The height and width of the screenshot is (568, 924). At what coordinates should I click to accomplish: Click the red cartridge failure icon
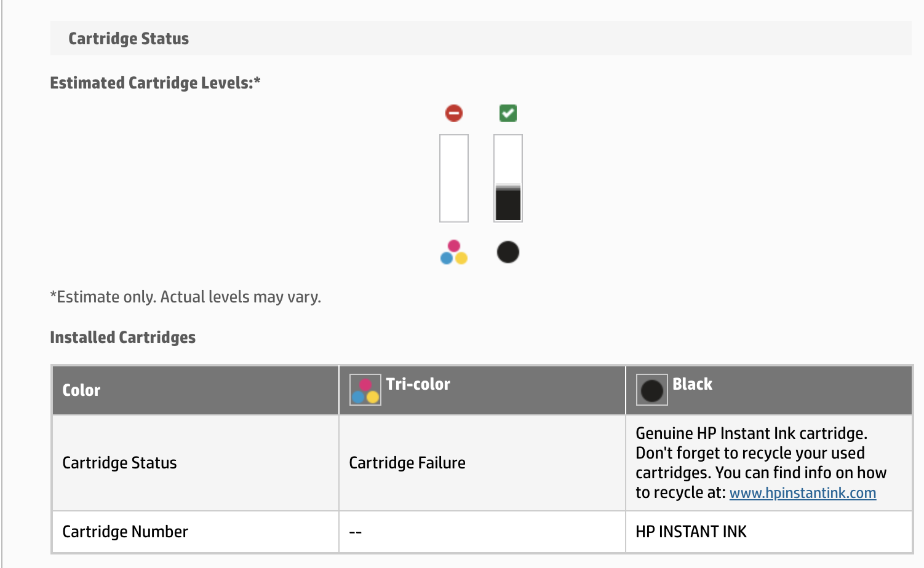tap(454, 113)
